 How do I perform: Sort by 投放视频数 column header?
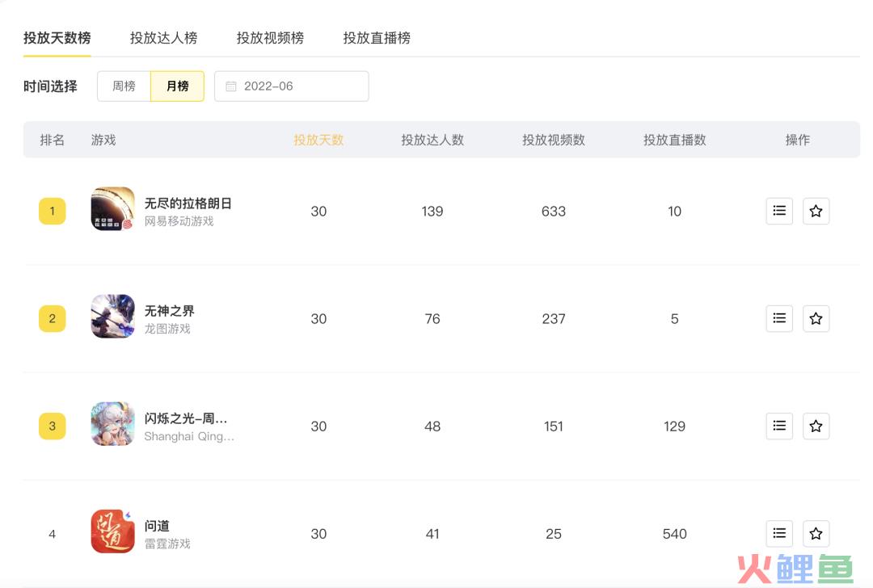pos(554,141)
